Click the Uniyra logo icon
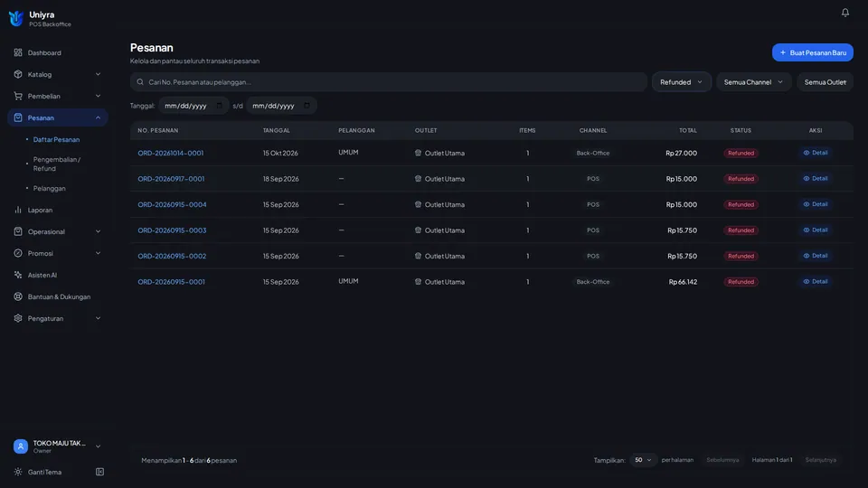The height and width of the screenshot is (488, 868). click(x=16, y=19)
